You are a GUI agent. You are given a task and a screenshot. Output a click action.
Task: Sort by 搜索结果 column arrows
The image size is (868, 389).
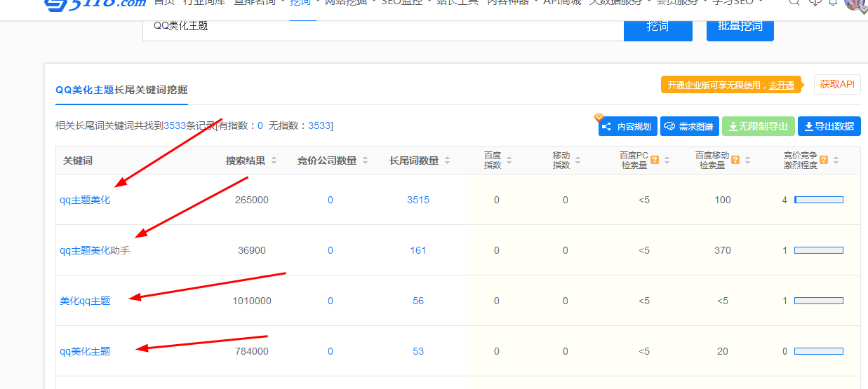coord(274,161)
